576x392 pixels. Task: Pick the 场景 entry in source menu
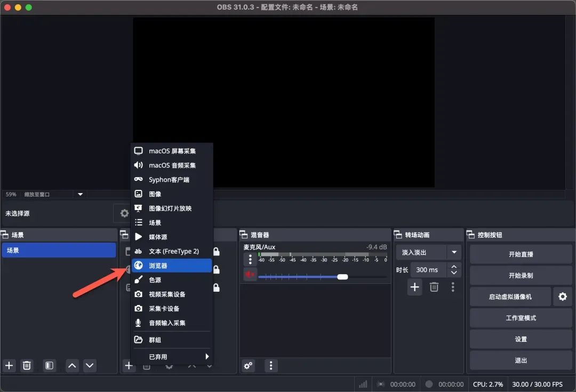pos(172,222)
